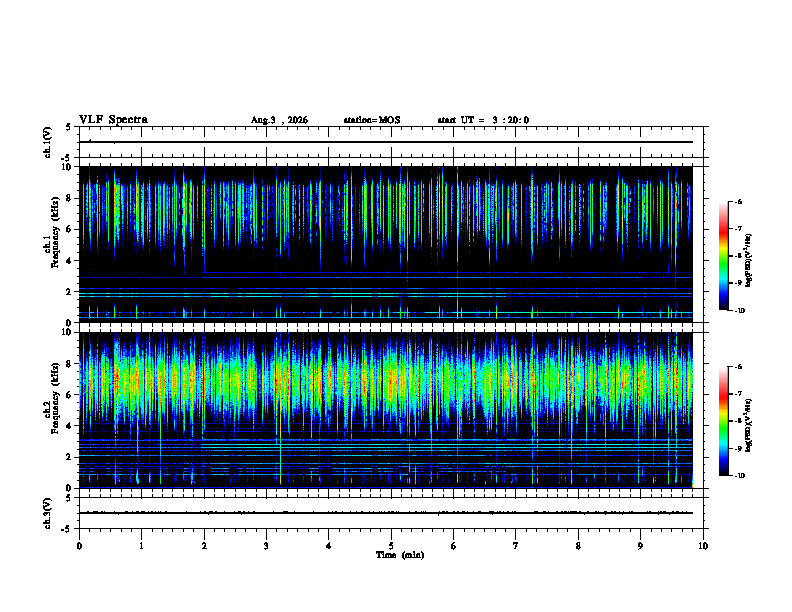Click the "ch.3(V)" axis label
Image resolution: width=792 pixels, height=612 pixels.
coord(47,514)
